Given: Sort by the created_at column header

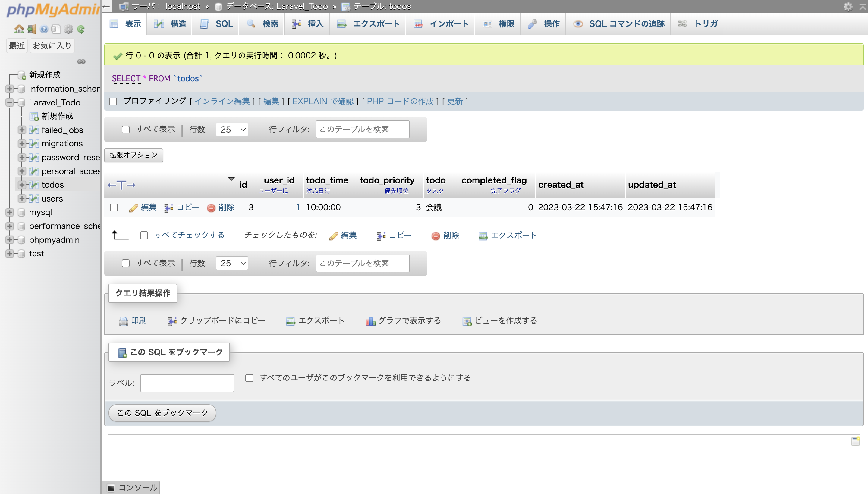Looking at the screenshot, I should click(x=561, y=185).
